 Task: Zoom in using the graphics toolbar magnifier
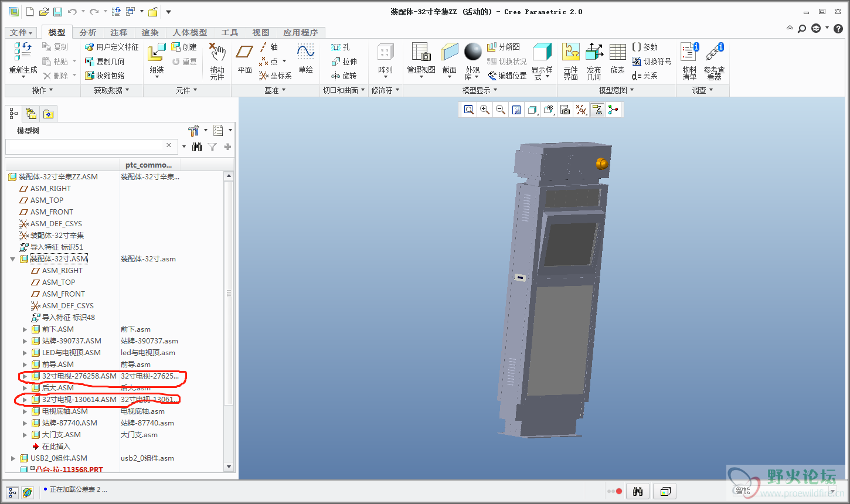point(485,110)
